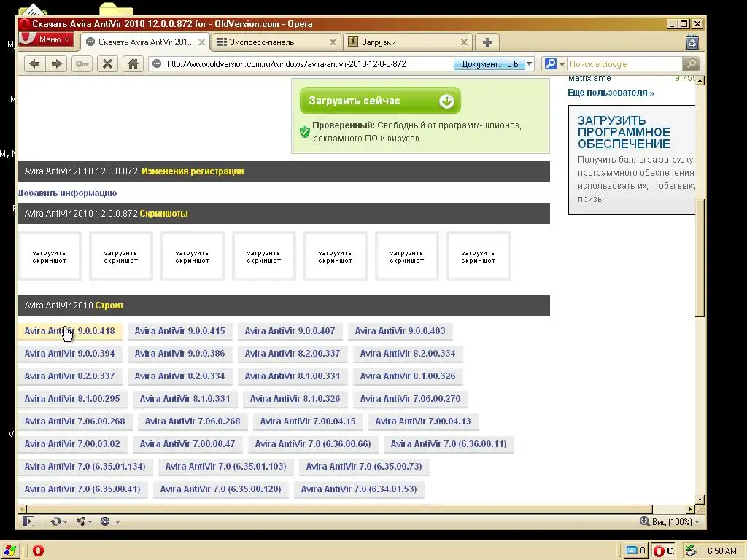Click the Добавить информацию link
Image resolution: width=747 pixels, height=560 pixels.
[x=67, y=192]
